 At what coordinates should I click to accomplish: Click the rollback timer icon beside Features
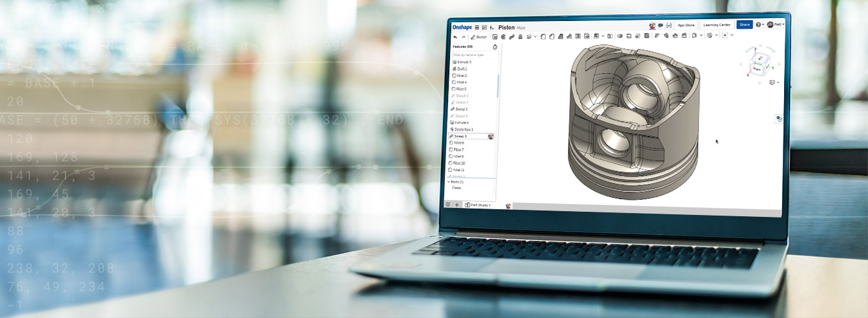coord(495,47)
